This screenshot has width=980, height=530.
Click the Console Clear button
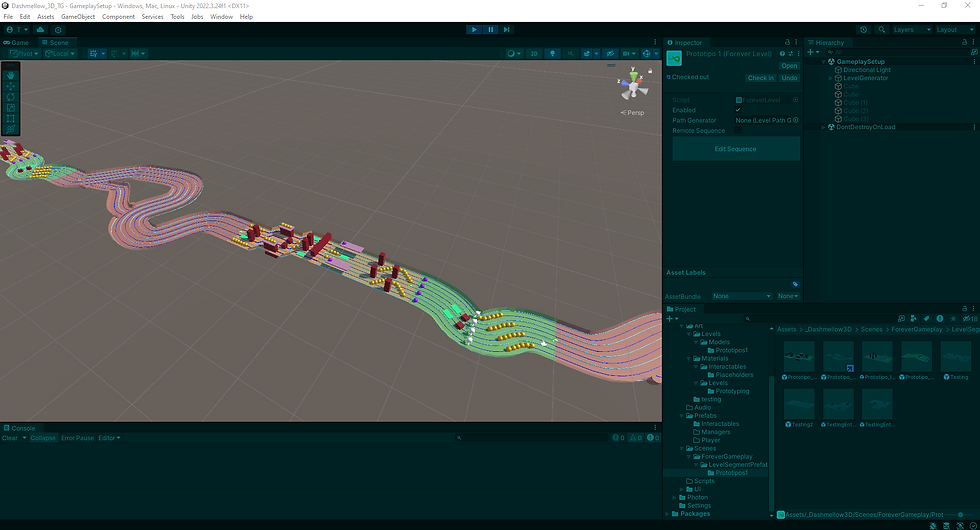tap(10, 438)
